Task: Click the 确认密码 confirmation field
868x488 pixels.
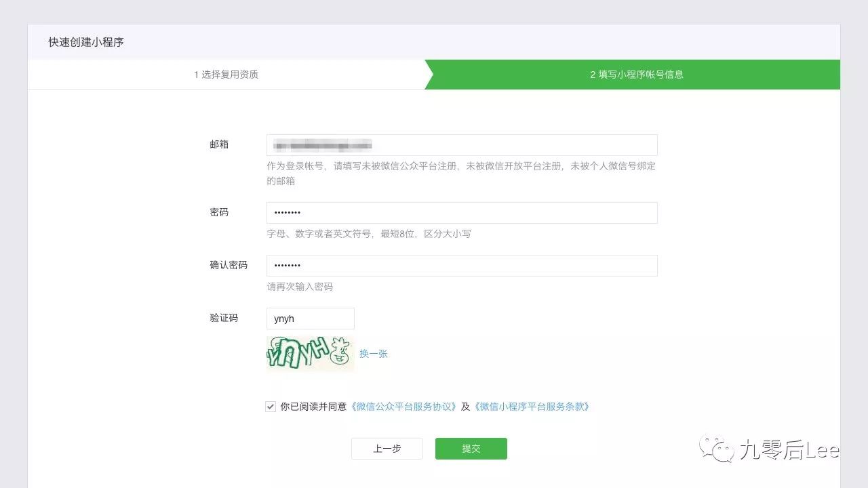Action: pyautogui.click(x=461, y=265)
